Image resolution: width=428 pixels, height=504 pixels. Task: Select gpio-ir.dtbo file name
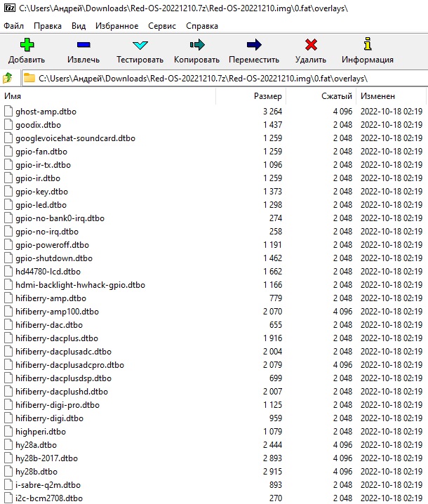coord(38,178)
